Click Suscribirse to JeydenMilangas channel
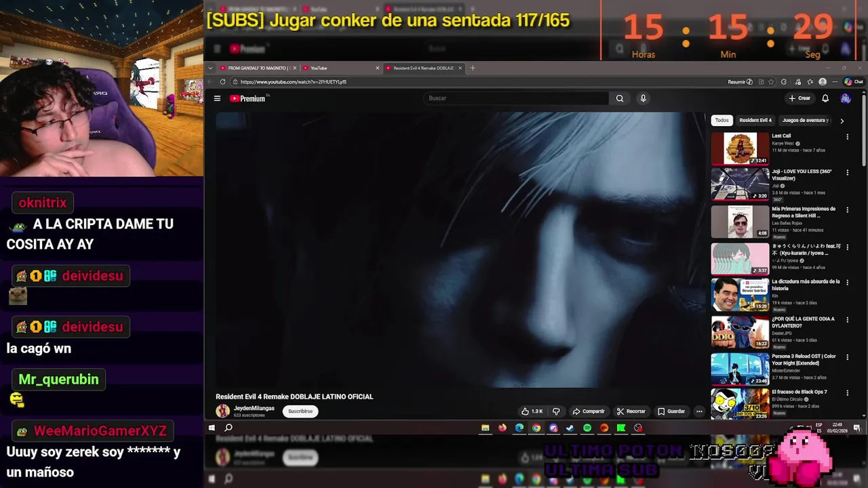 click(300, 411)
